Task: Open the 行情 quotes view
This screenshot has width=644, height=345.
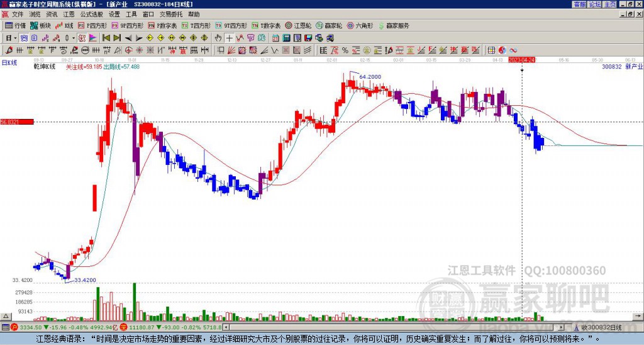Action: [x=15, y=25]
